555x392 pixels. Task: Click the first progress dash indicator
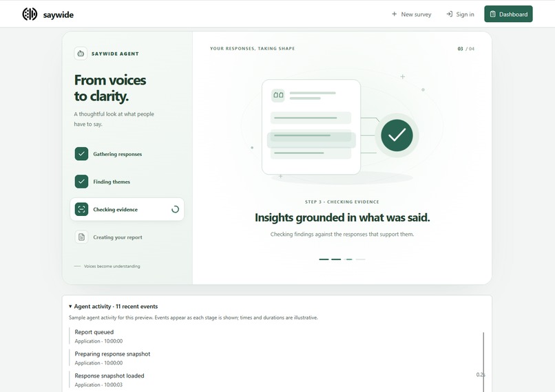pyautogui.click(x=324, y=259)
